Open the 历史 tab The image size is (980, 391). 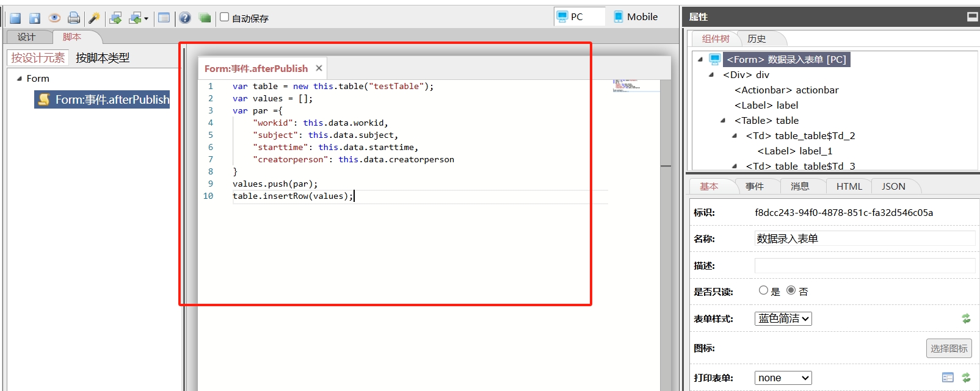757,38
